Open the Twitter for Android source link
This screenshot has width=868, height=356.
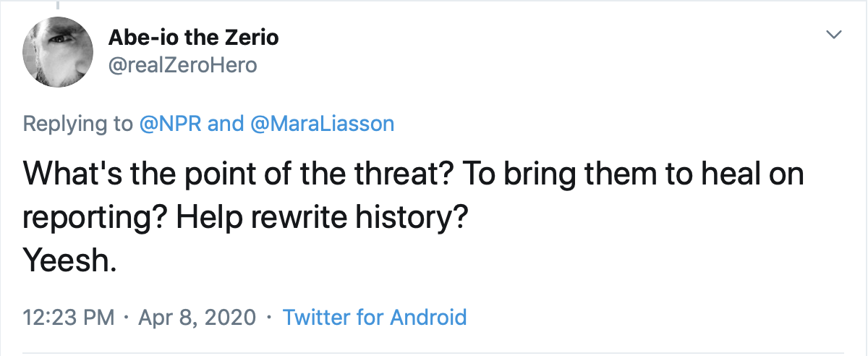(374, 317)
